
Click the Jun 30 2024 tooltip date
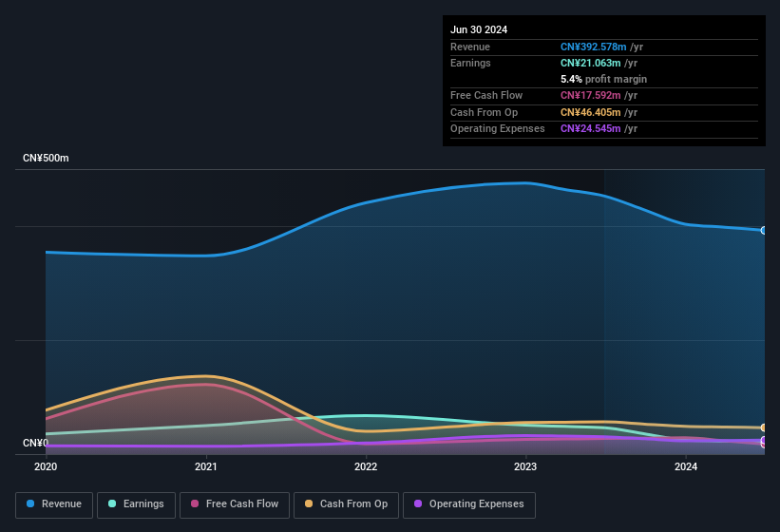click(479, 29)
